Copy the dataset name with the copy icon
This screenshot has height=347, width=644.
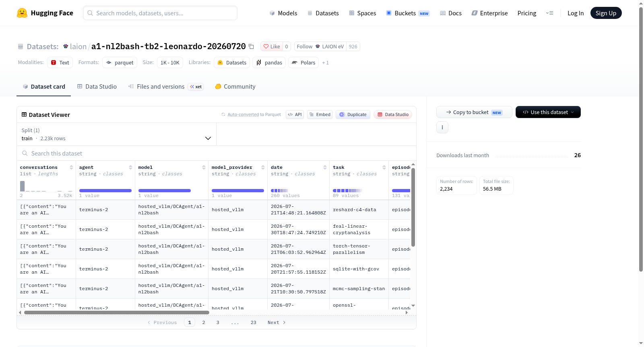251,46
